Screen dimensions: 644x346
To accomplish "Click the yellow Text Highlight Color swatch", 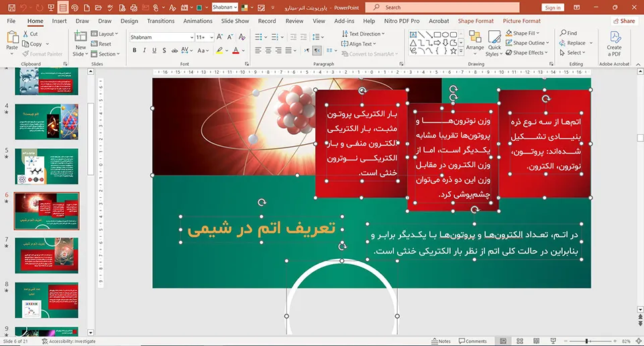I will coord(219,50).
